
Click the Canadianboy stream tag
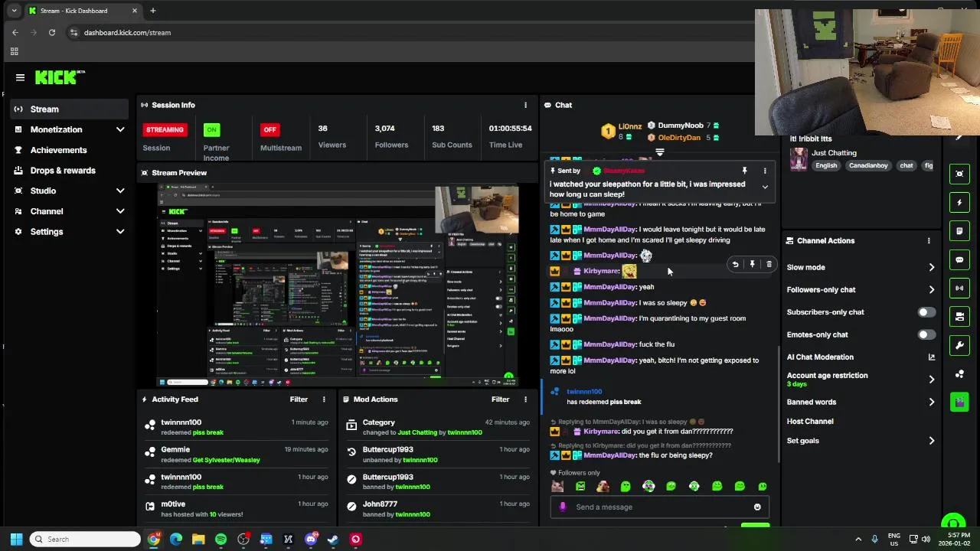pos(868,165)
